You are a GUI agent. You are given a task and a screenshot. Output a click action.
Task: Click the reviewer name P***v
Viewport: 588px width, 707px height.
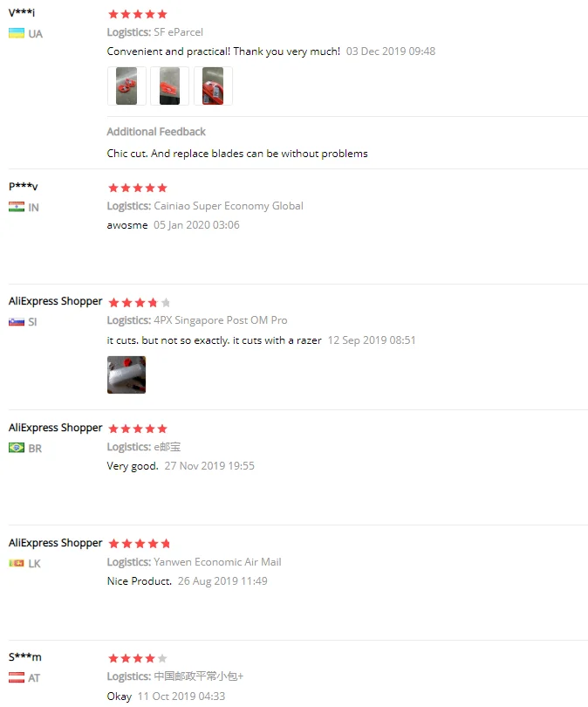tap(24, 186)
